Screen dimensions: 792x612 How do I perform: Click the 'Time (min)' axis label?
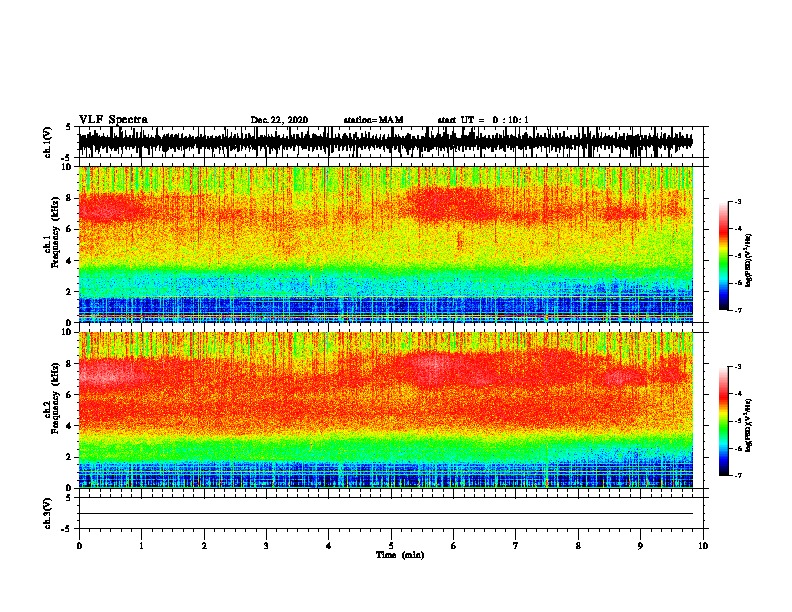400,555
